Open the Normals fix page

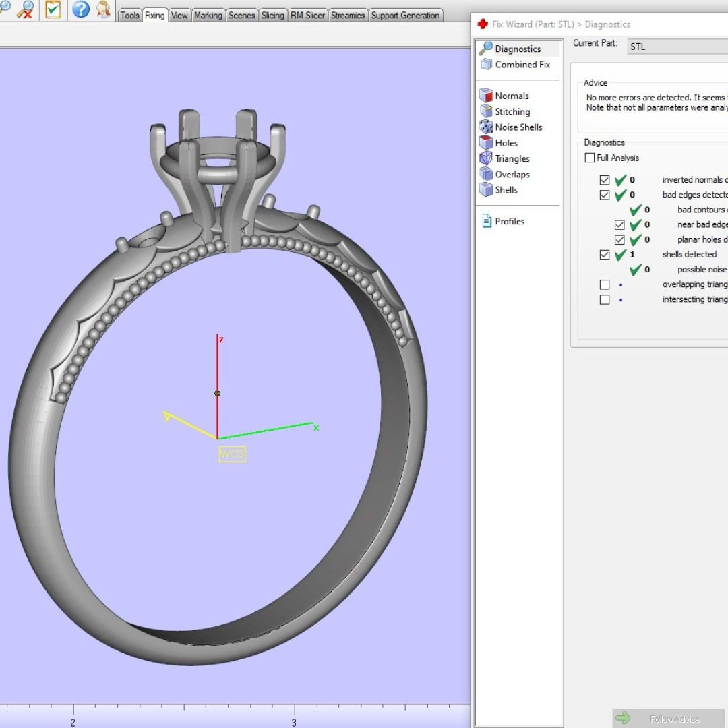click(512, 96)
